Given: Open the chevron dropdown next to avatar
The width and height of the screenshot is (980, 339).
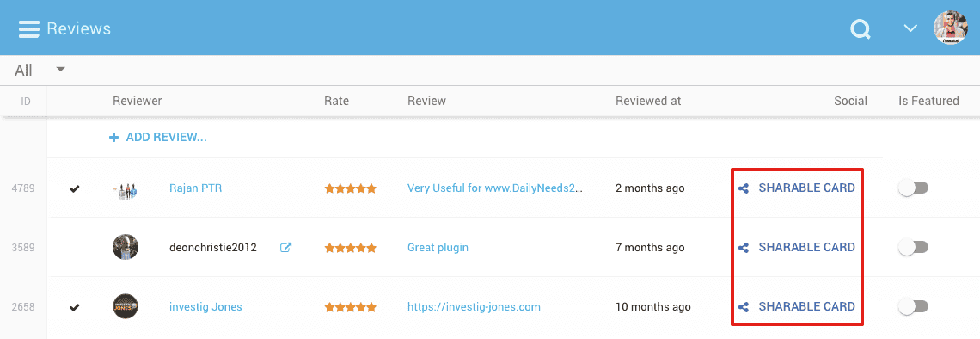Looking at the screenshot, I should click(910, 28).
